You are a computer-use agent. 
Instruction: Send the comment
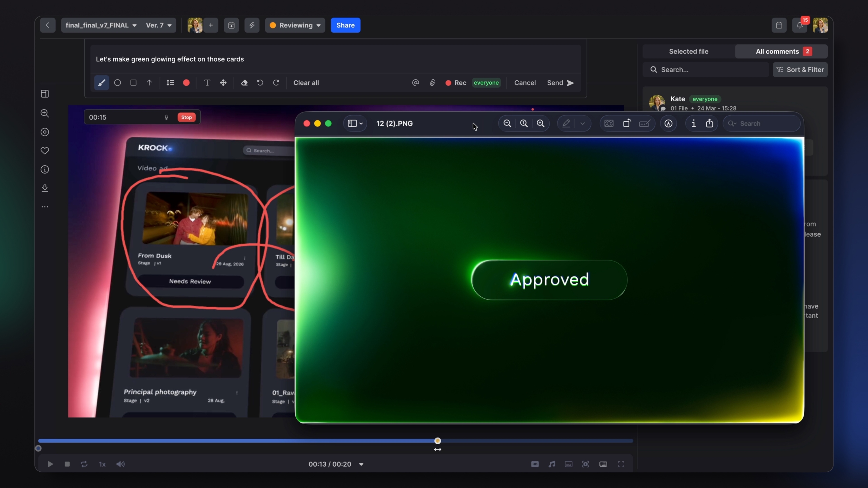(560, 83)
